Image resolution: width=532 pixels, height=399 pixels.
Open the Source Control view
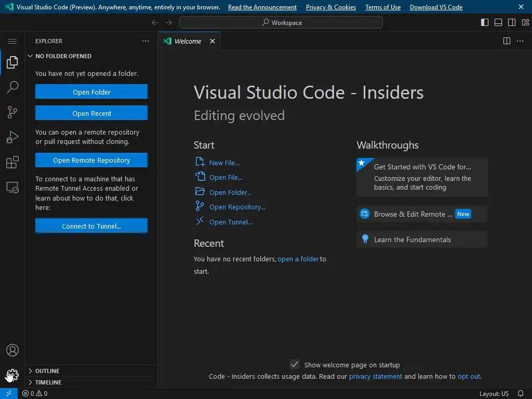pyautogui.click(x=12, y=112)
